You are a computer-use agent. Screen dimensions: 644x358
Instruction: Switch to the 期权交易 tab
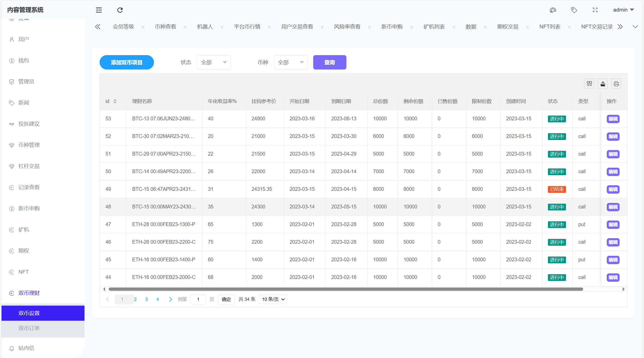click(508, 27)
